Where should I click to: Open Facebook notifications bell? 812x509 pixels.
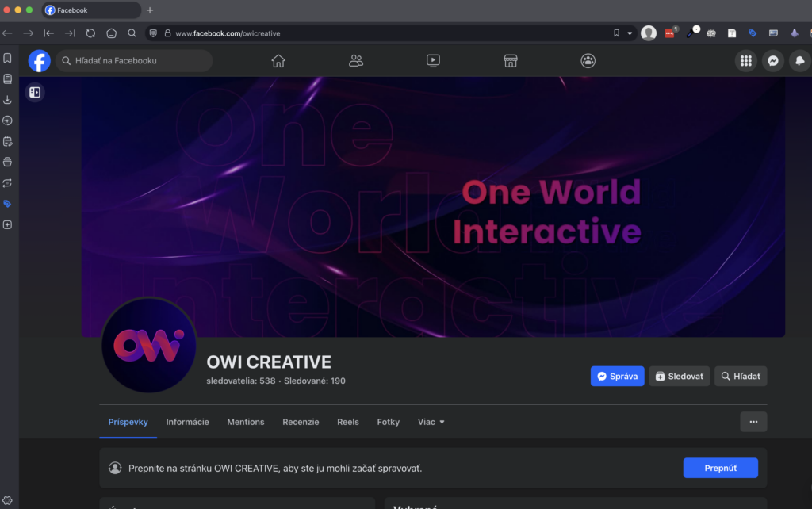(800, 60)
